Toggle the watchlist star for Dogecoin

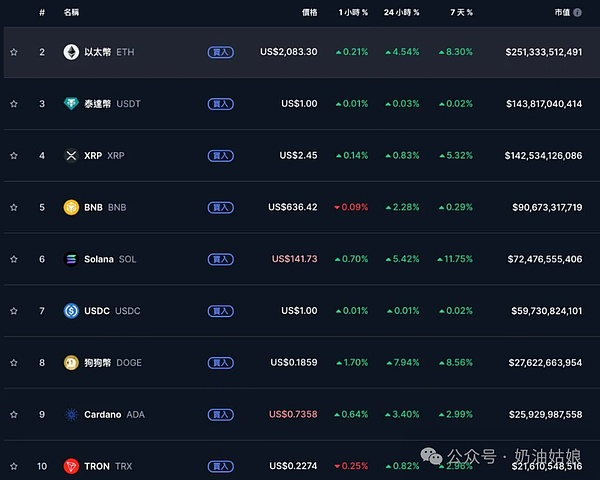14,362
